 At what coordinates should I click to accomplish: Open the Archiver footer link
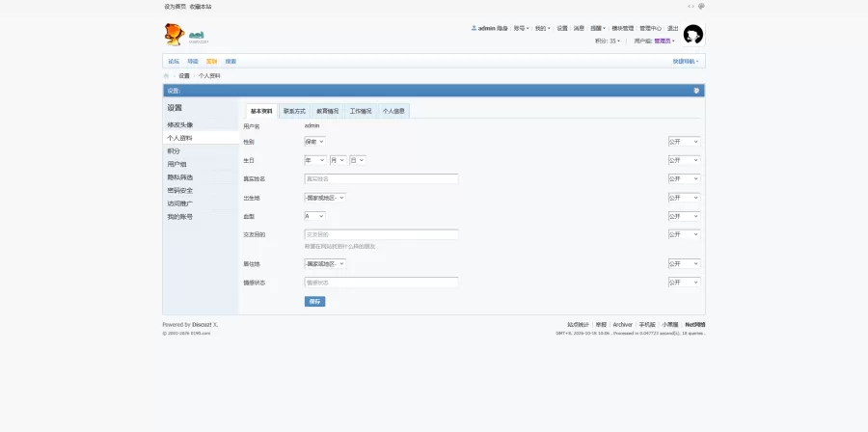coord(623,325)
